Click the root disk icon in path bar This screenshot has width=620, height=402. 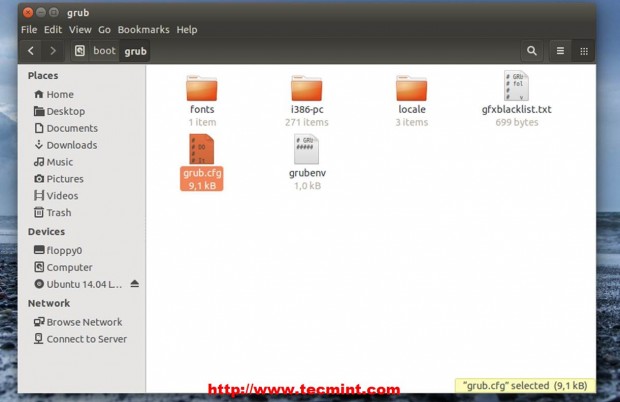click(x=80, y=51)
